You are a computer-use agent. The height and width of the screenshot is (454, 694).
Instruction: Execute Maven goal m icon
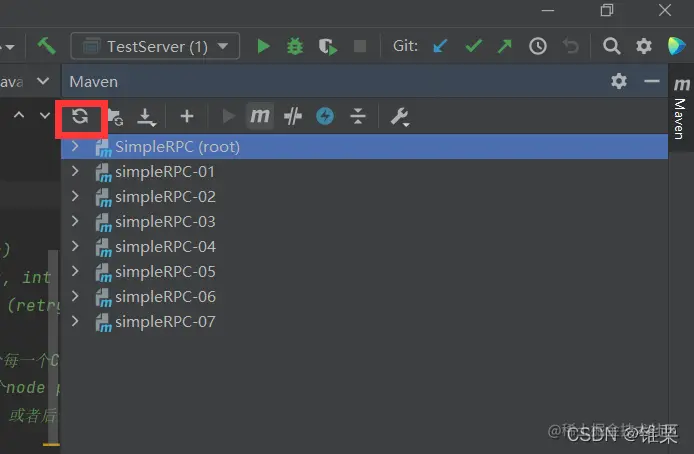[260, 116]
